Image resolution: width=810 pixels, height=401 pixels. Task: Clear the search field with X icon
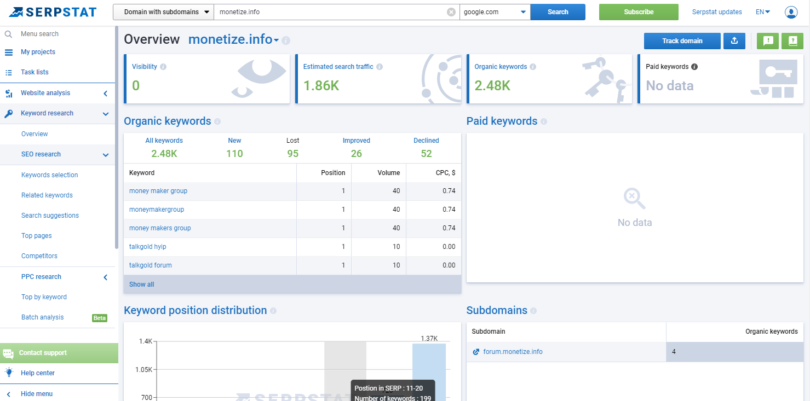coord(451,12)
